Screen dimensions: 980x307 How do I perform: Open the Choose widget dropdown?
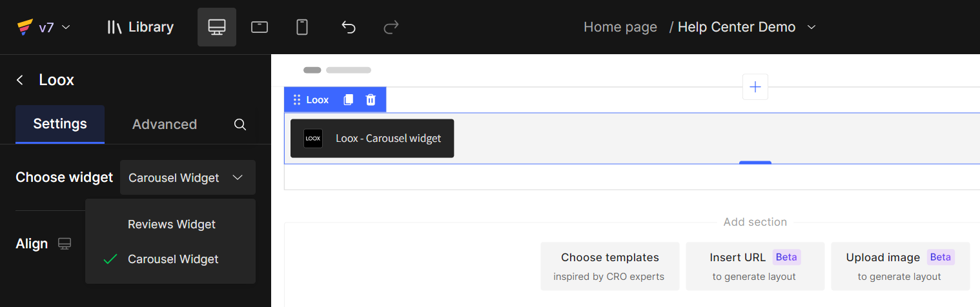tap(188, 177)
